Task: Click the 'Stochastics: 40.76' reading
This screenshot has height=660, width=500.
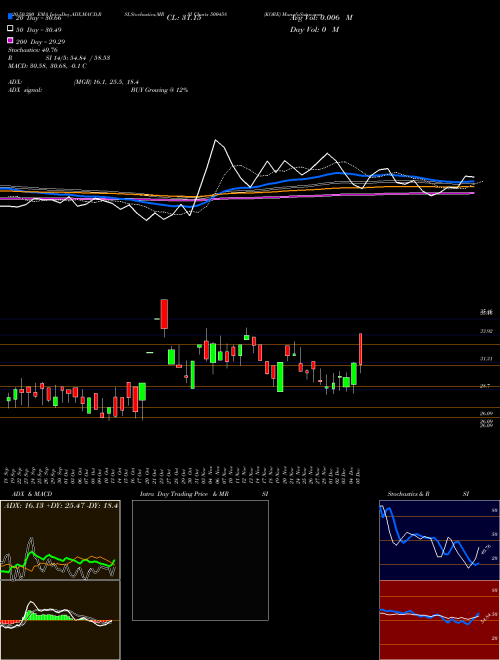Action: tap(33, 50)
